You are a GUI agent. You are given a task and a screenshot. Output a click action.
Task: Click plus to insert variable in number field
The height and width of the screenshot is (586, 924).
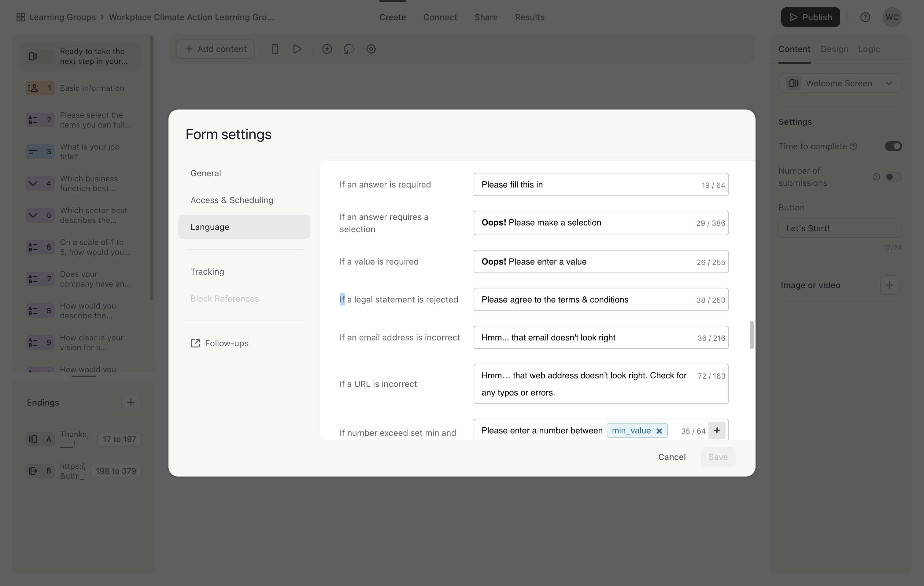click(717, 431)
